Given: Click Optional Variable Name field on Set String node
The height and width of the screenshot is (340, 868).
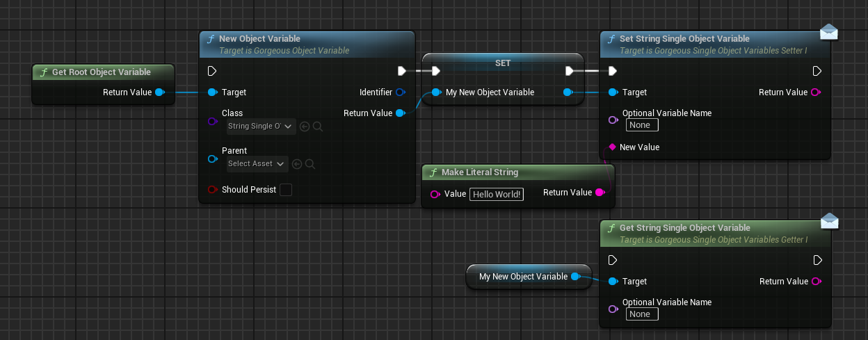Looking at the screenshot, I should pos(642,125).
